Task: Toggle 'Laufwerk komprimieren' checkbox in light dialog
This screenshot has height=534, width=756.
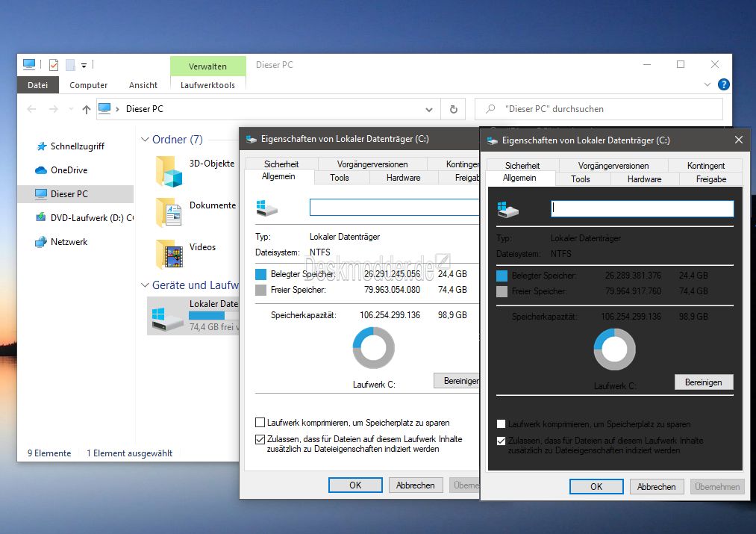Action: pyautogui.click(x=260, y=423)
